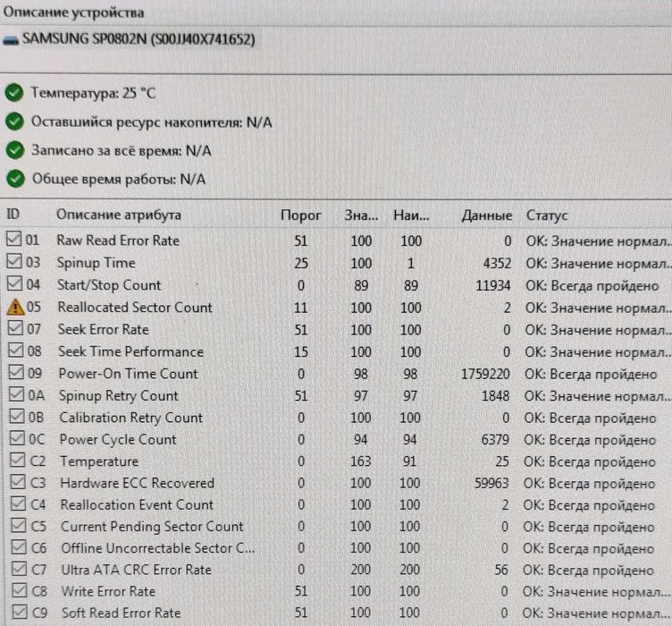Click data value 6379 in Power Cycle row
672x626 pixels.
point(495,439)
